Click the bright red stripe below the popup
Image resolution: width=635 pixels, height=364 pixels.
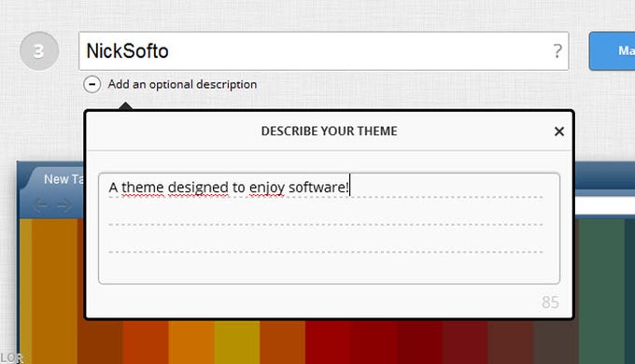[x=328, y=343]
